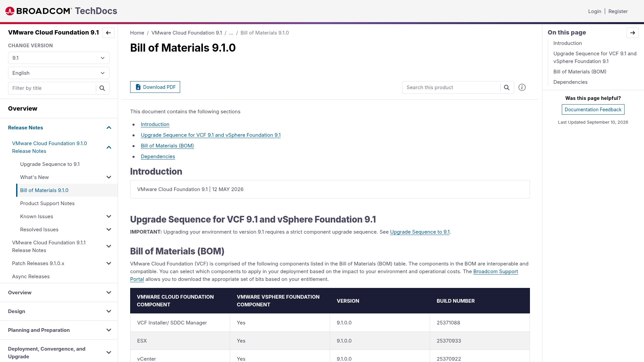Viewport: 644px width, 362px height.
Task: Click the Login link
Action: click(x=595, y=11)
